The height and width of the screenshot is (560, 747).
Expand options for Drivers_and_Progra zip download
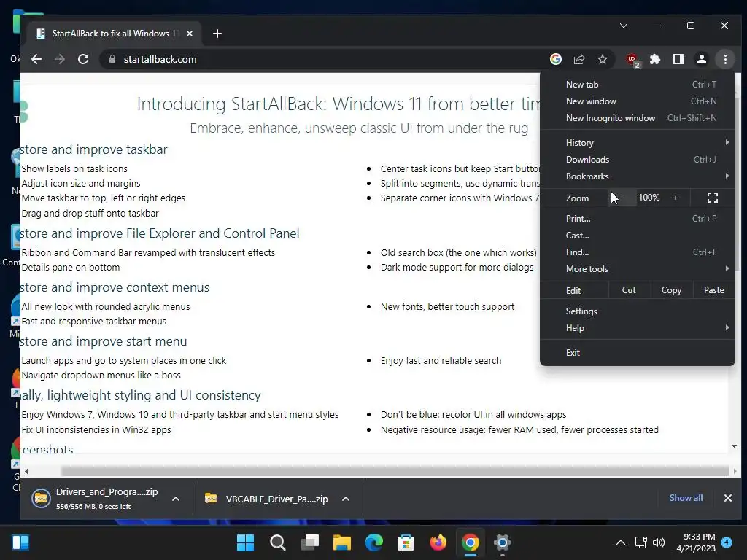point(176,499)
